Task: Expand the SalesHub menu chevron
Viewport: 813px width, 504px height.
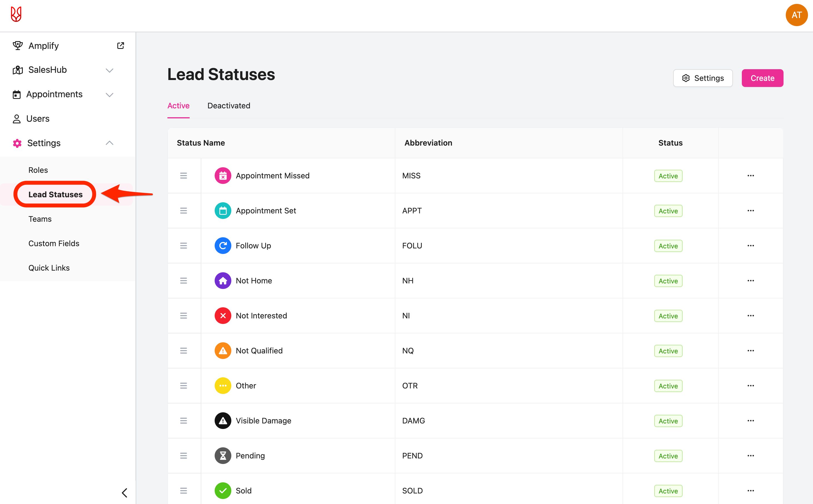Action: pos(109,70)
